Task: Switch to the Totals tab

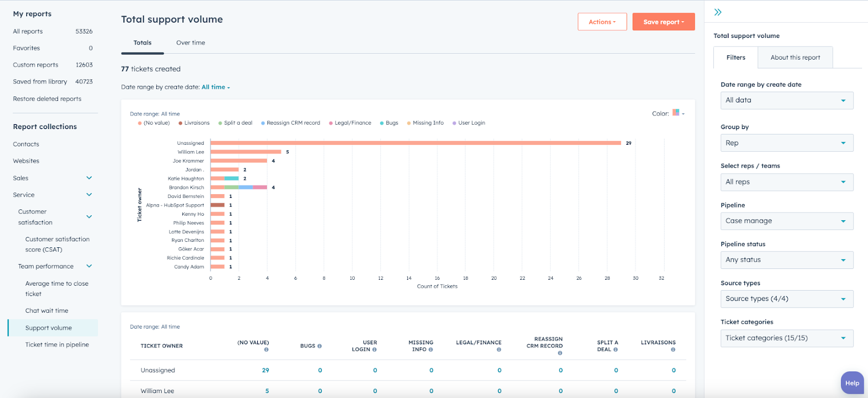Action: click(x=143, y=43)
